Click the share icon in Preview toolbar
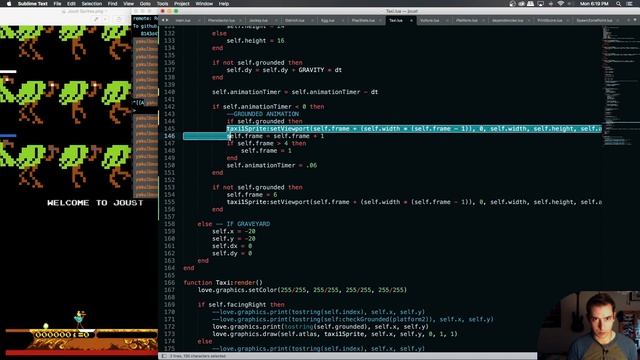Image resolution: width=640 pixels, height=360 pixels. pos(118,19)
